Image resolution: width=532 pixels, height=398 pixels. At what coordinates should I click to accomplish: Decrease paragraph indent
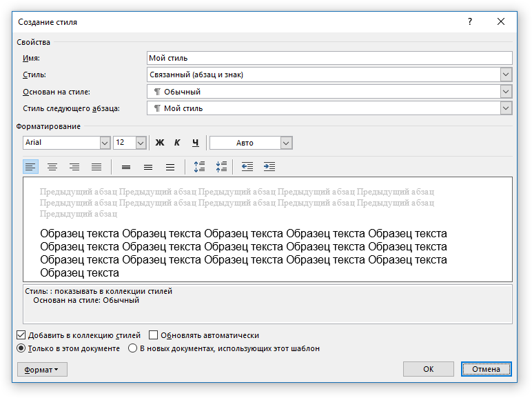click(x=247, y=167)
